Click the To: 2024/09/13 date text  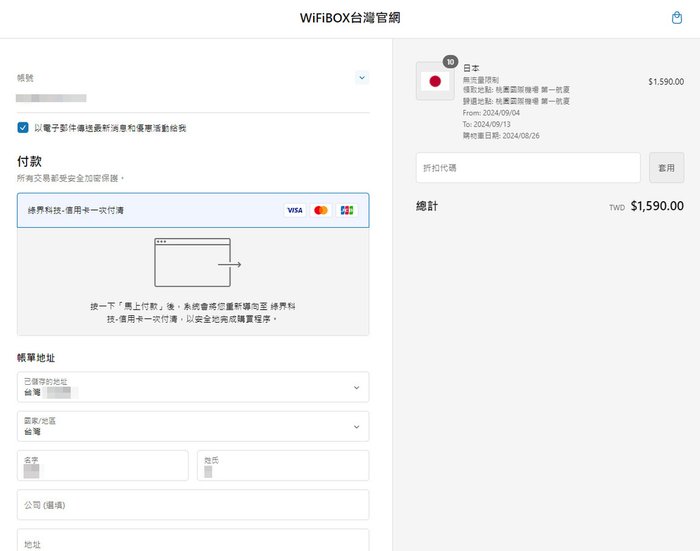(487, 124)
